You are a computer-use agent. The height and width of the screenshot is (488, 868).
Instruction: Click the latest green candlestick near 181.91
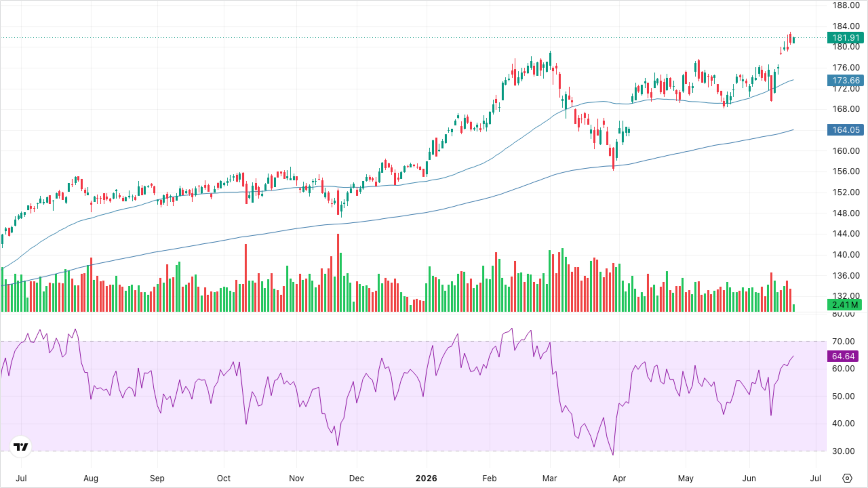click(x=794, y=40)
